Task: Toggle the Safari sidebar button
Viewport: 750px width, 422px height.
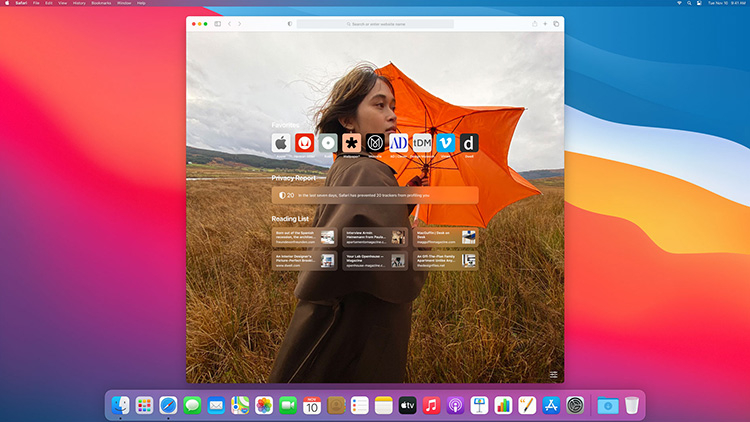Action: coord(218,24)
